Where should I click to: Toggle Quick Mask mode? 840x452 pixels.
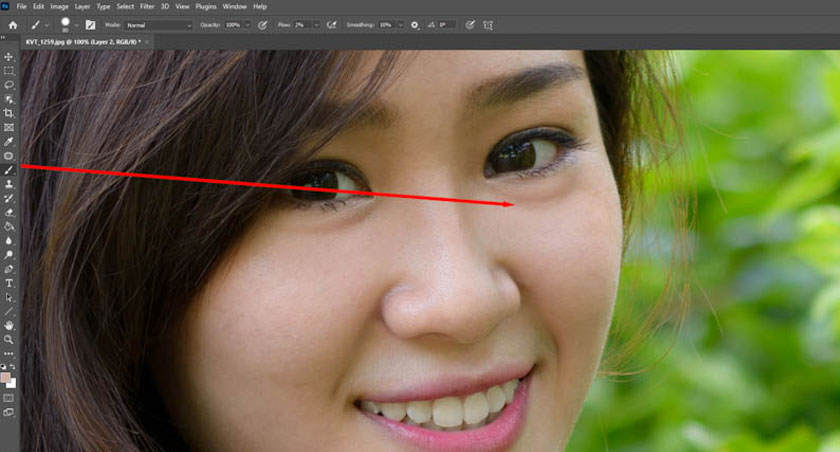click(9, 398)
